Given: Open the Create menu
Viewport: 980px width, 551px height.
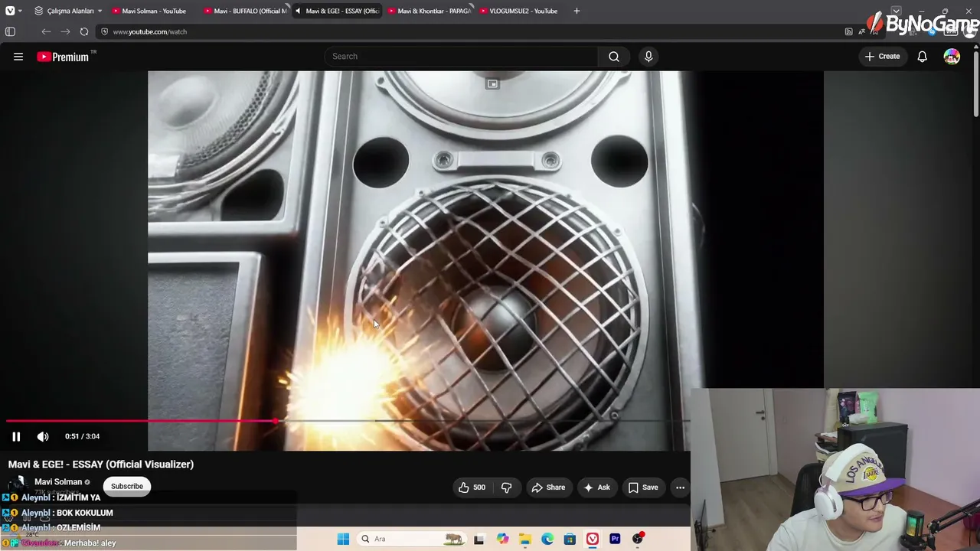Looking at the screenshot, I should pos(883,57).
